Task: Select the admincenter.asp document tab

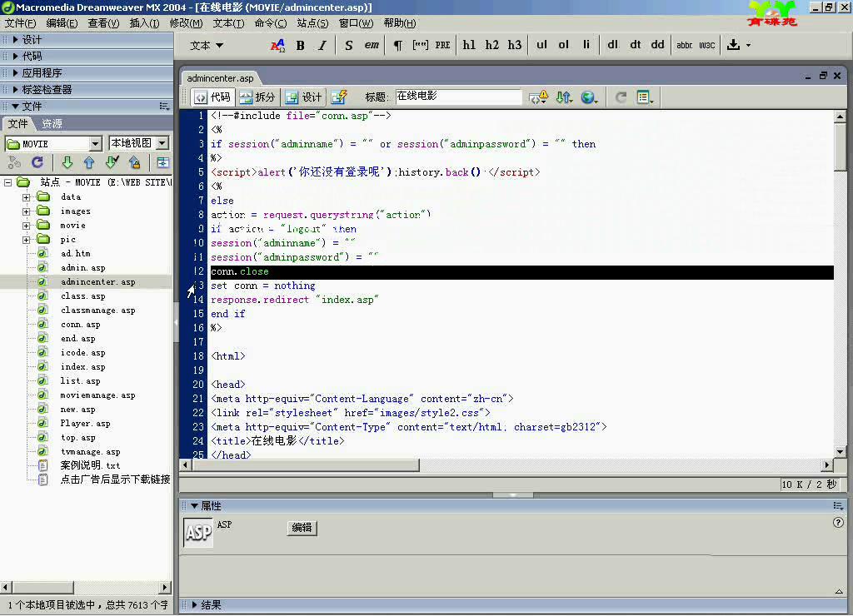Action: 220,78
